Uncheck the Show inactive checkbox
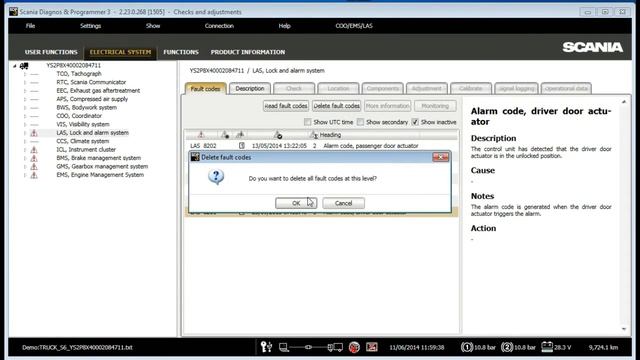The image size is (640, 360). pos(415,122)
